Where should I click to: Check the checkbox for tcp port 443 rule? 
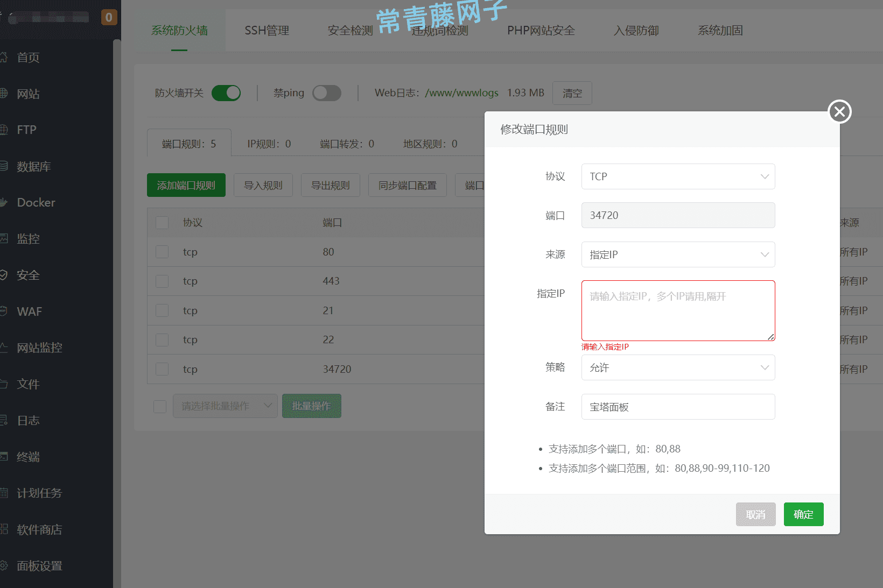[x=162, y=281]
